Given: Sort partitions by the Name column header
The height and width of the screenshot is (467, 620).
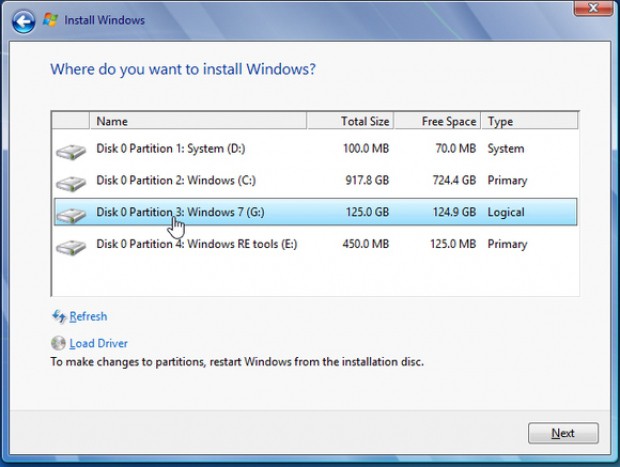Looking at the screenshot, I should pyautogui.click(x=198, y=121).
